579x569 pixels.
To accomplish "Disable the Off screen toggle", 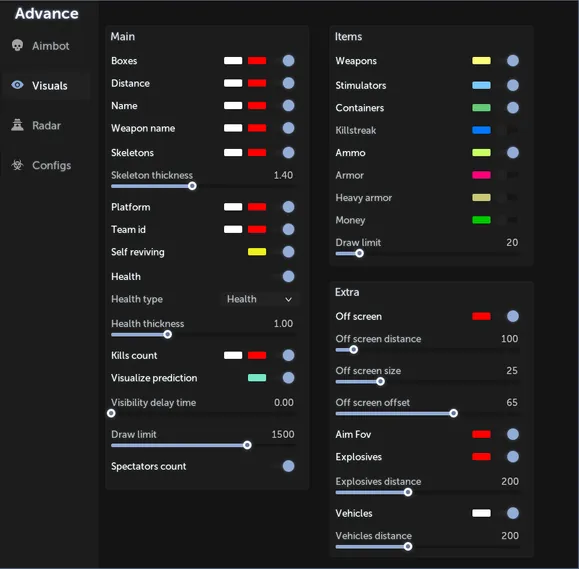I will coord(510,316).
